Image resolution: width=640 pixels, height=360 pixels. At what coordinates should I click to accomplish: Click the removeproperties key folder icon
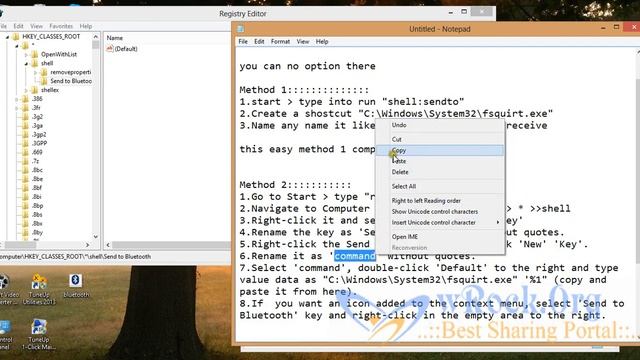tap(44, 72)
